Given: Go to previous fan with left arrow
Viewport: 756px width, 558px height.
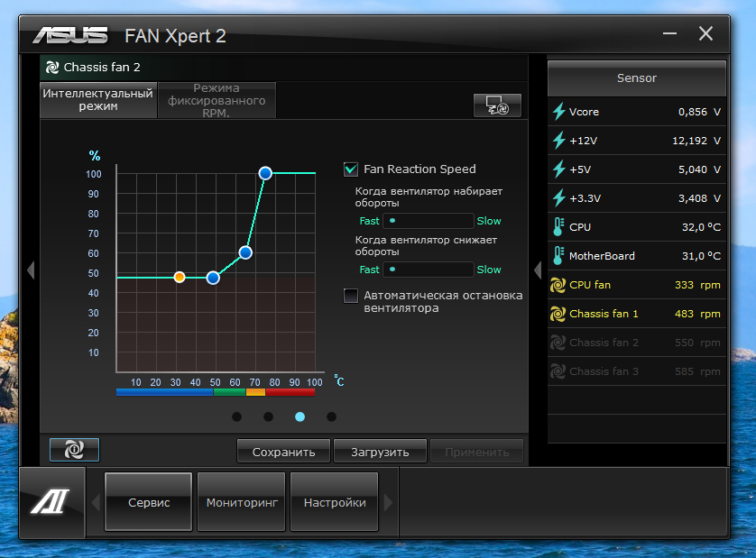Looking at the screenshot, I should (31, 270).
